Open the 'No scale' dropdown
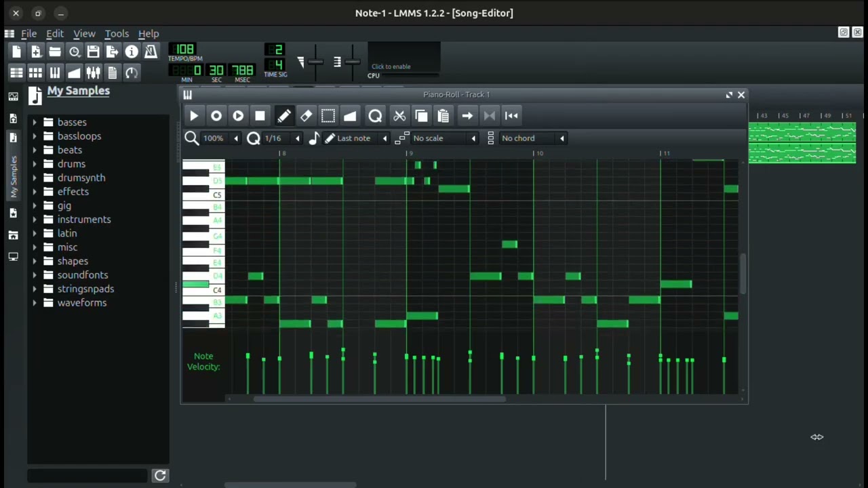The image size is (868, 488). pos(444,138)
